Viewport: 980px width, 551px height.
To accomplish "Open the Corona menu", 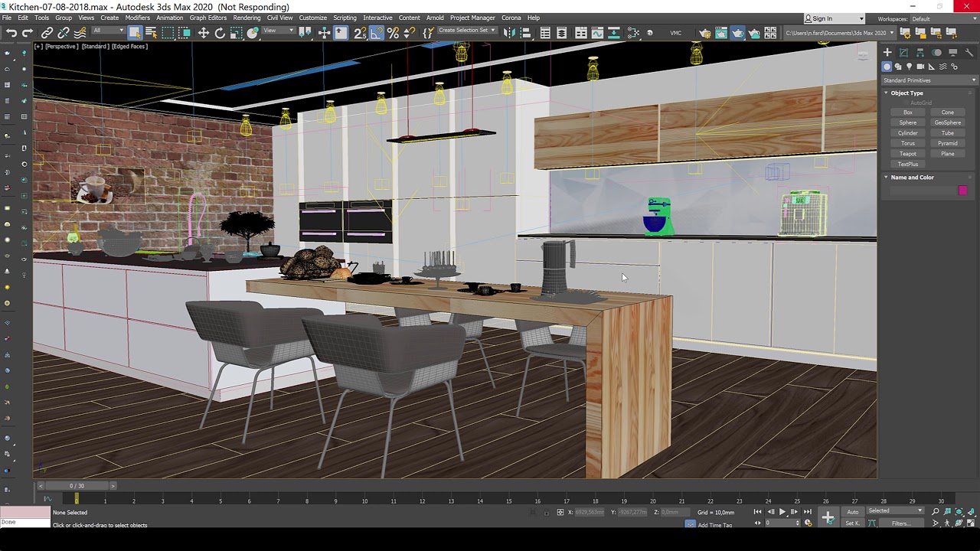I will (x=511, y=18).
